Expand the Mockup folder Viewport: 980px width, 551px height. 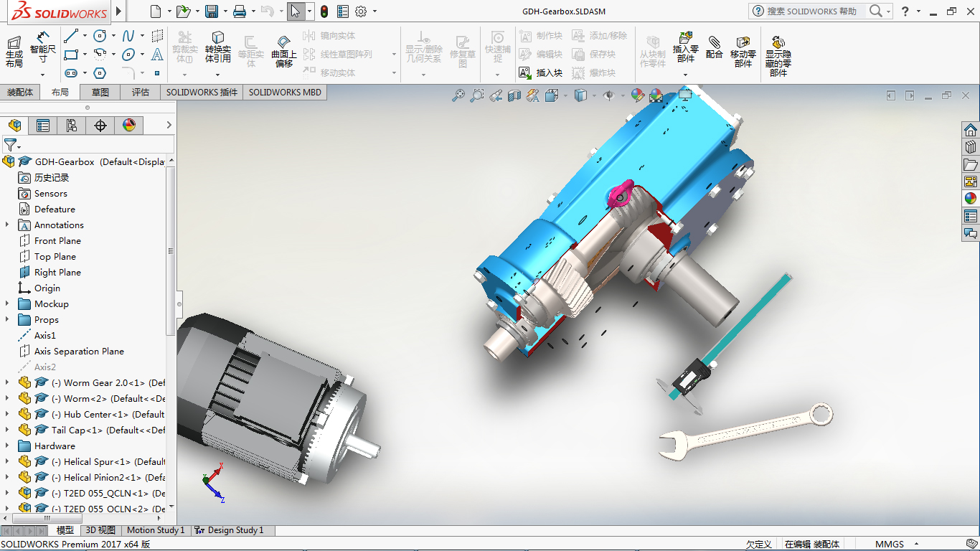click(7, 303)
